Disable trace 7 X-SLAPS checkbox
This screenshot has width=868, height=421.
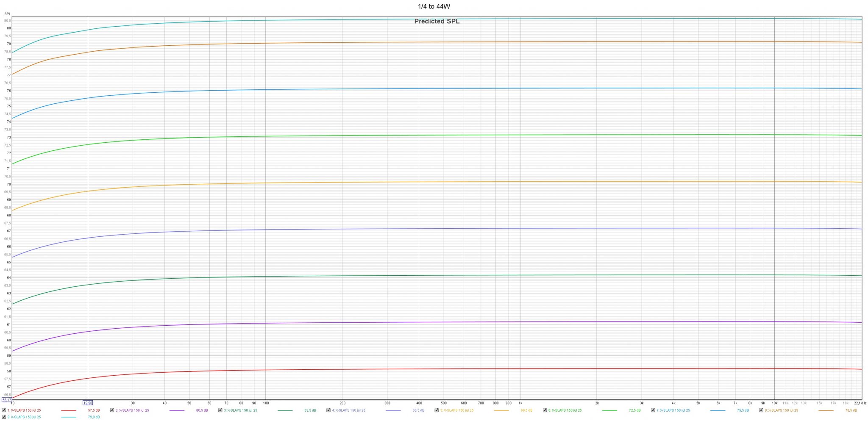pyautogui.click(x=653, y=410)
